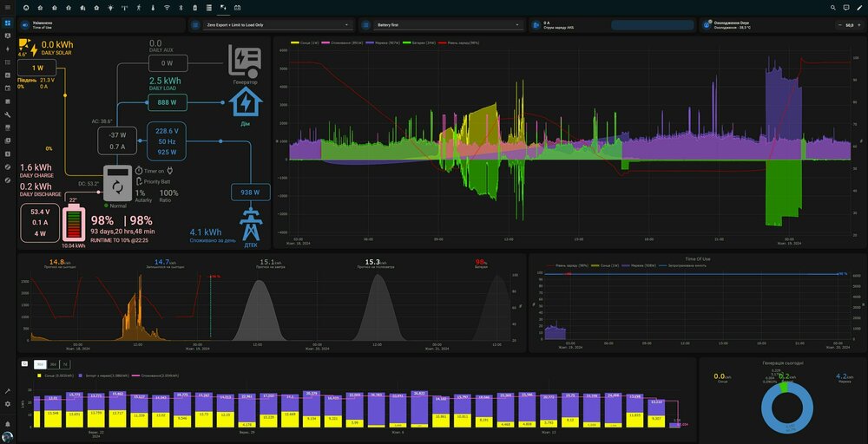The image size is (868, 444).
Task: Toggle the Сонце series in main chart legend
Action: pos(305,42)
